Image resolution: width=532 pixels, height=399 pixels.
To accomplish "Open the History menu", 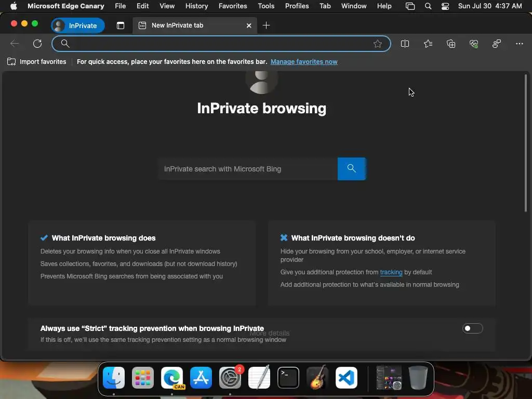I will (x=196, y=6).
